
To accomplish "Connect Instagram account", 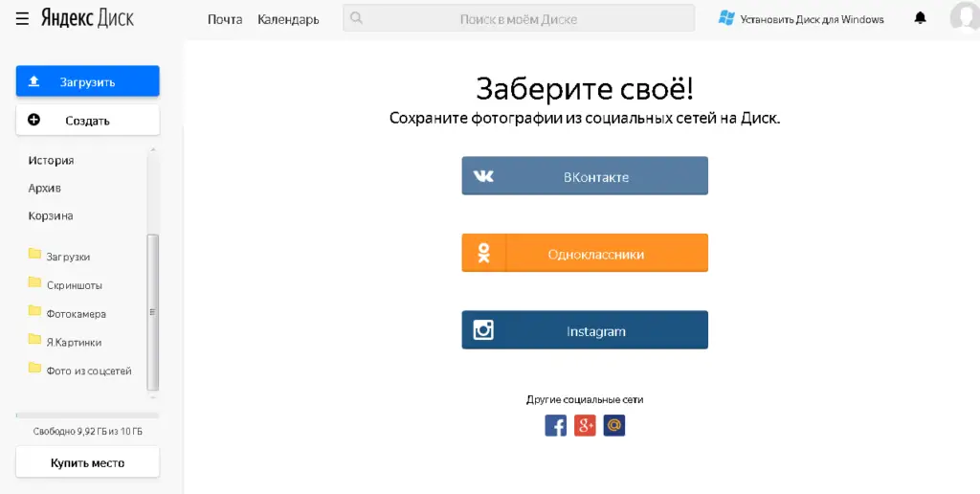I will click(x=585, y=329).
